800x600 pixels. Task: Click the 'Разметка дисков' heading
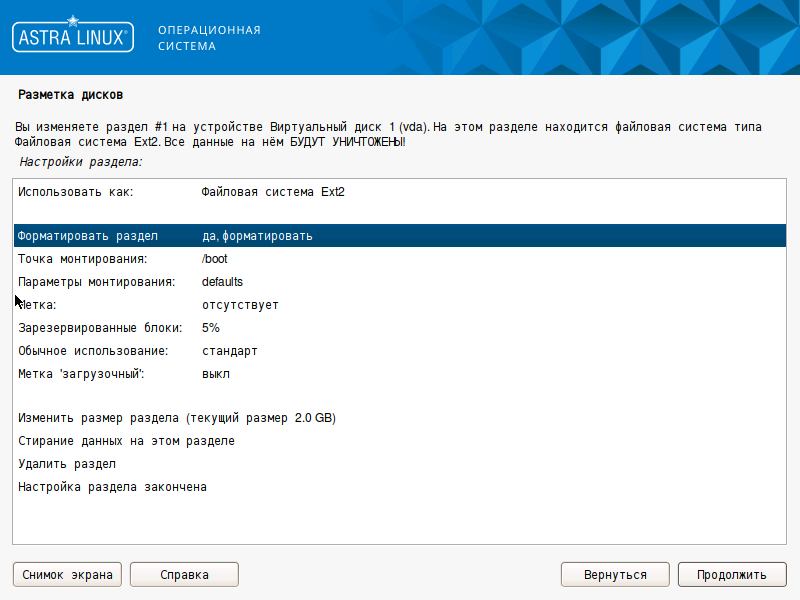click(70, 95)
